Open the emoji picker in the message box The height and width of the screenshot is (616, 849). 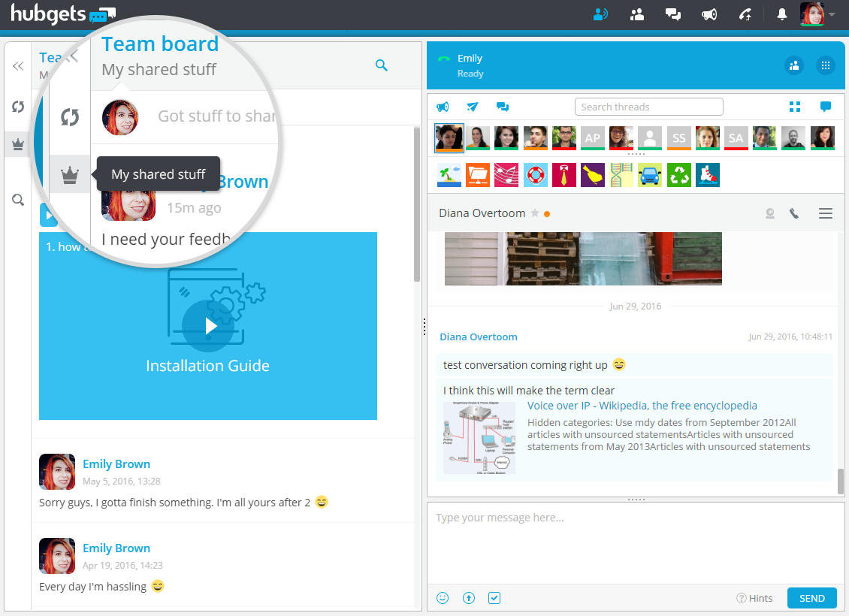click(443, 598)
